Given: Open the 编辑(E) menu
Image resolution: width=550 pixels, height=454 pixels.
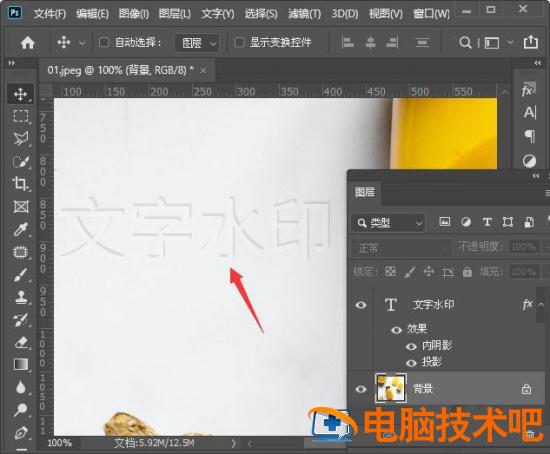Looking at the screenshot, I should pyautogui.click(x=92, y=14).
